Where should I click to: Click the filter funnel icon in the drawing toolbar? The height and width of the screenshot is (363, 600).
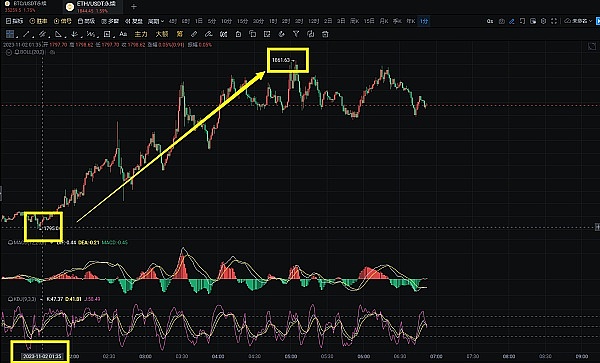coord(296,34)
